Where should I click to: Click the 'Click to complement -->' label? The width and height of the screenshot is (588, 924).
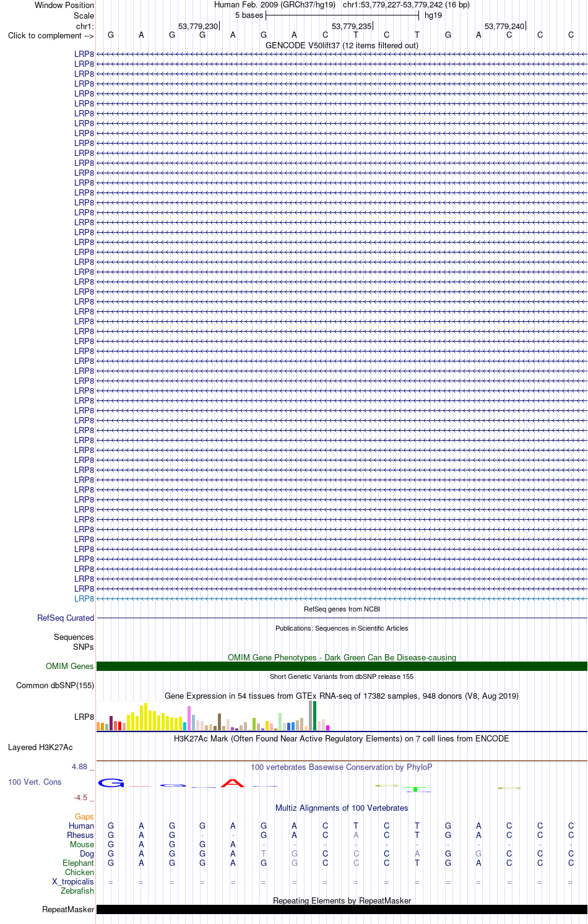pyautogui.click(x=51, y=35)
